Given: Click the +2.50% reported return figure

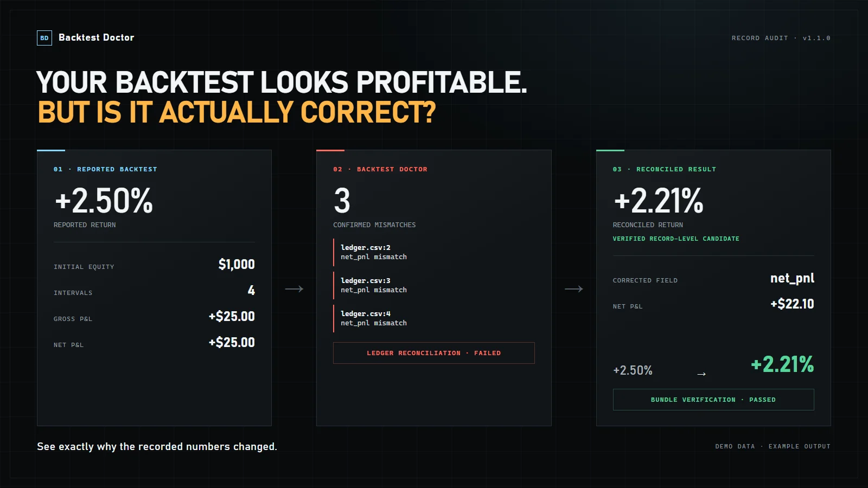Looking at the screenshot, I should pos(104,201).
